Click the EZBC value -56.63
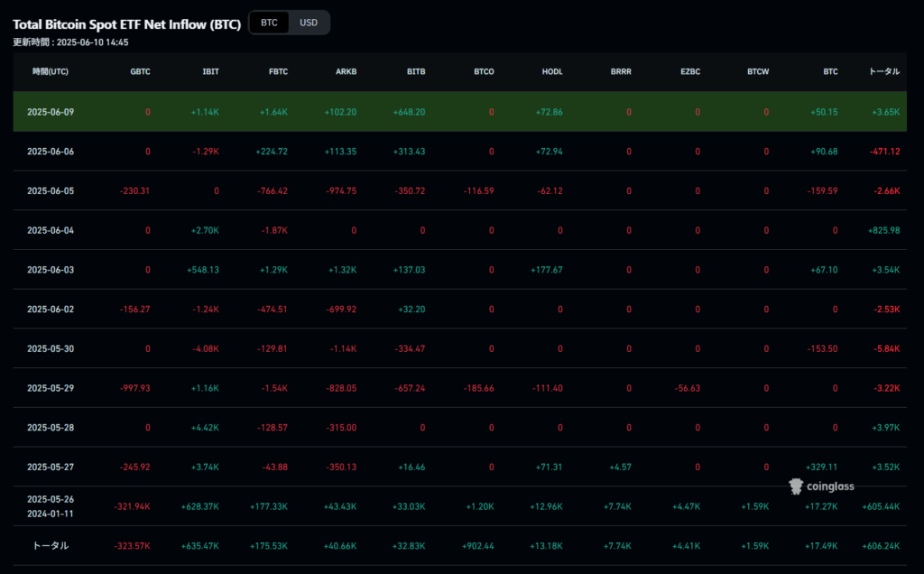This screenshot has width=924, height=574. point(687,388)
